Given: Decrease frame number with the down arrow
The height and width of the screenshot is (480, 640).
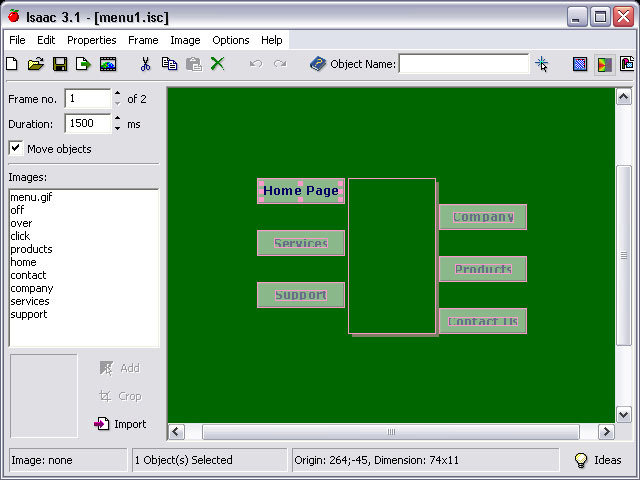Looking at the screenshot, I should [x=118, y=103].
